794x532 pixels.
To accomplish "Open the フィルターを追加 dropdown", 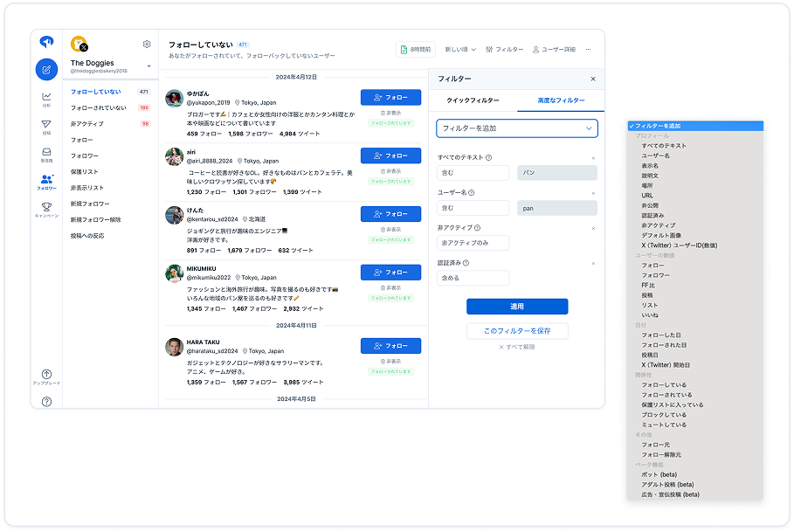I will [x=517, y=128].
